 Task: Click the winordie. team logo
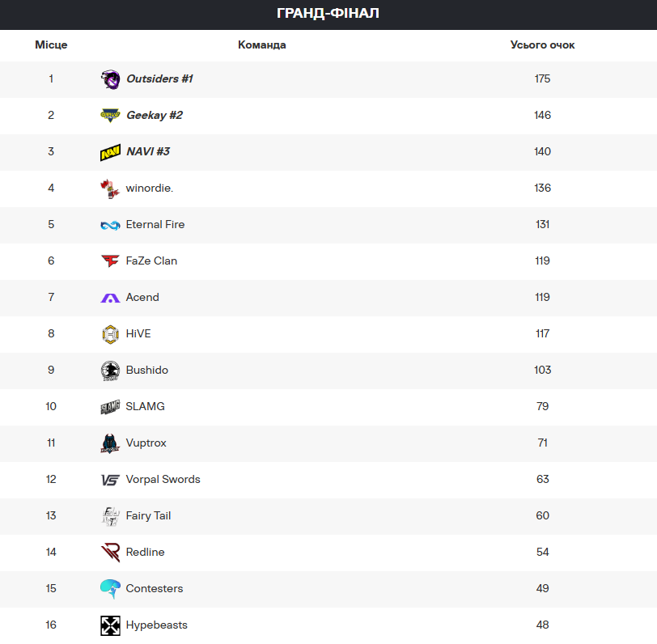point(110,189)
